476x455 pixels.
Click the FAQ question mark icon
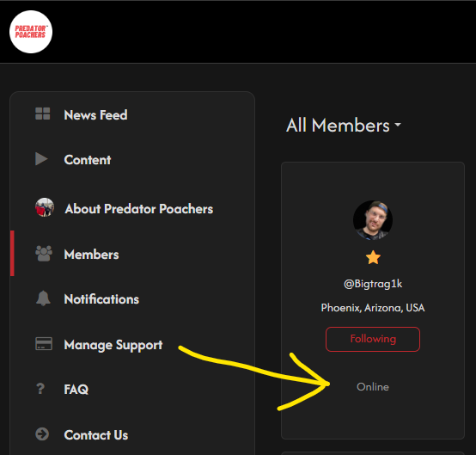[x=40, y=389]
